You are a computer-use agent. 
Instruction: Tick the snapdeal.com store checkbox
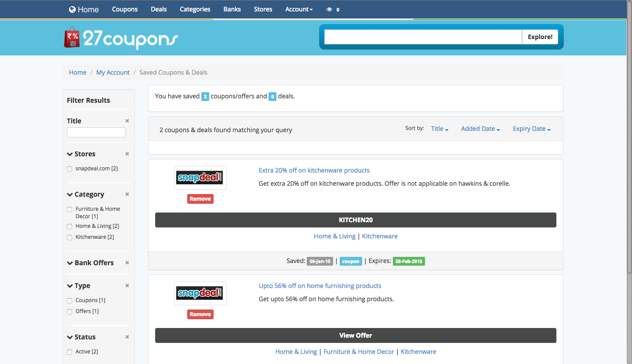[x=69, y=169]
